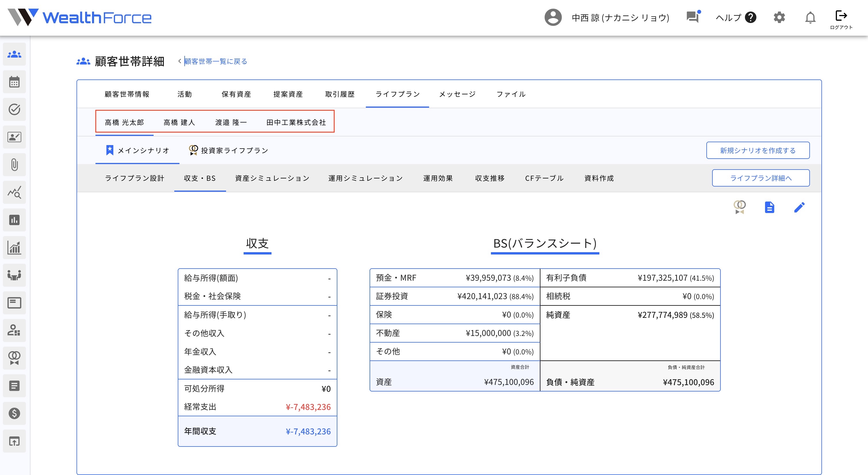Screen dimensions: 868x475
Task: Open the chart search analysis sidebar icon
Action: click(14, 193)
